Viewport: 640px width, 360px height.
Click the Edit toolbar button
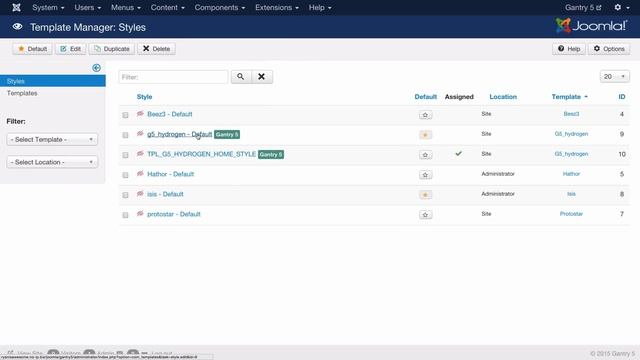(x=71, y=49)
